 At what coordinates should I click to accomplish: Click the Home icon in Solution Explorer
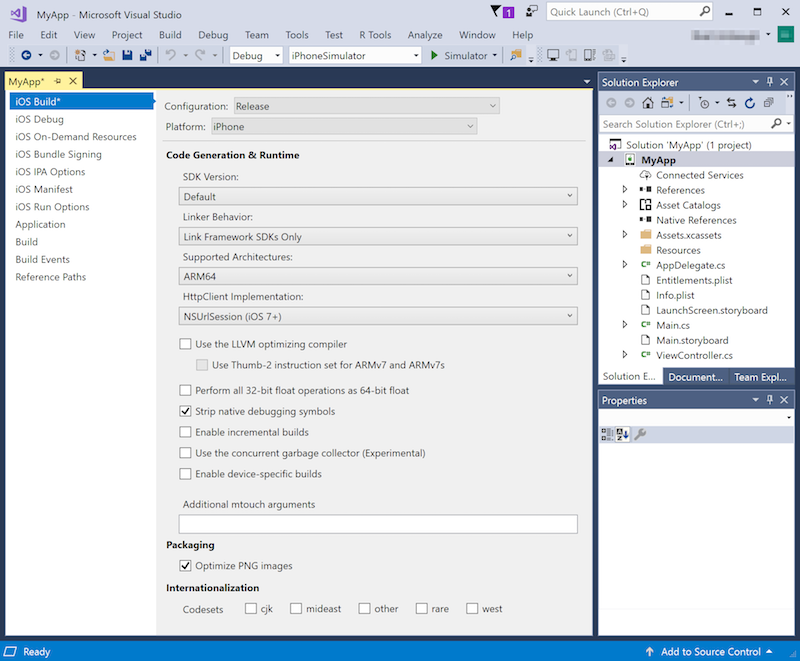click(648, 103)
